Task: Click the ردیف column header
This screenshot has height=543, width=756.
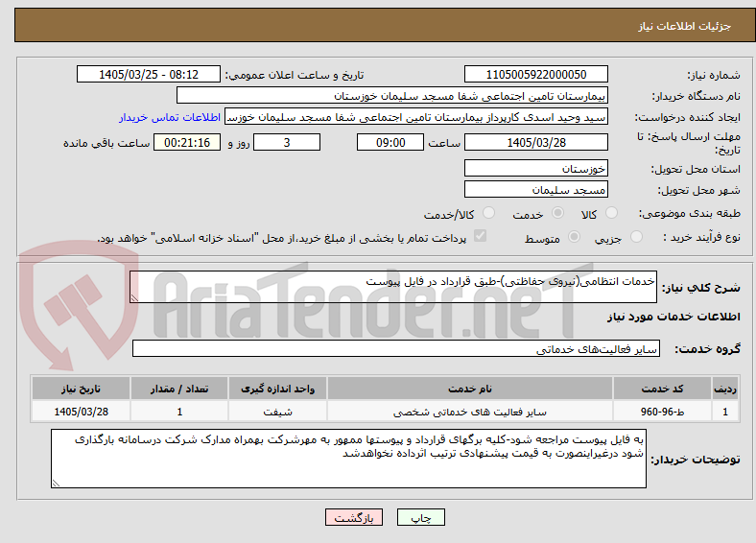Action: point(724,389)
